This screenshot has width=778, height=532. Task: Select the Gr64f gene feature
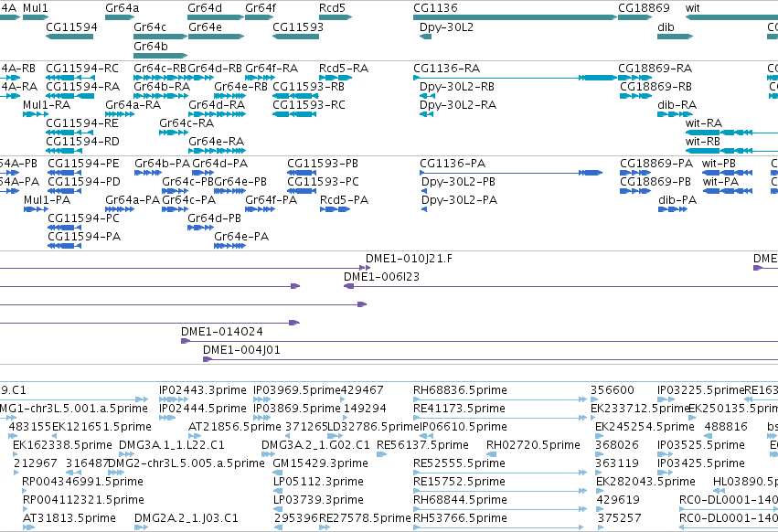(x=260, y=17)
